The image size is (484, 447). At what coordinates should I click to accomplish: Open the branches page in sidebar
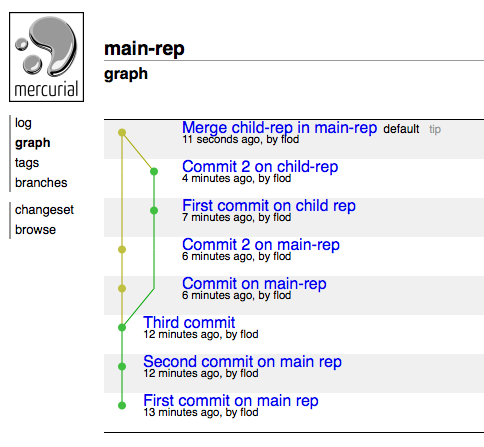[41, 183]
